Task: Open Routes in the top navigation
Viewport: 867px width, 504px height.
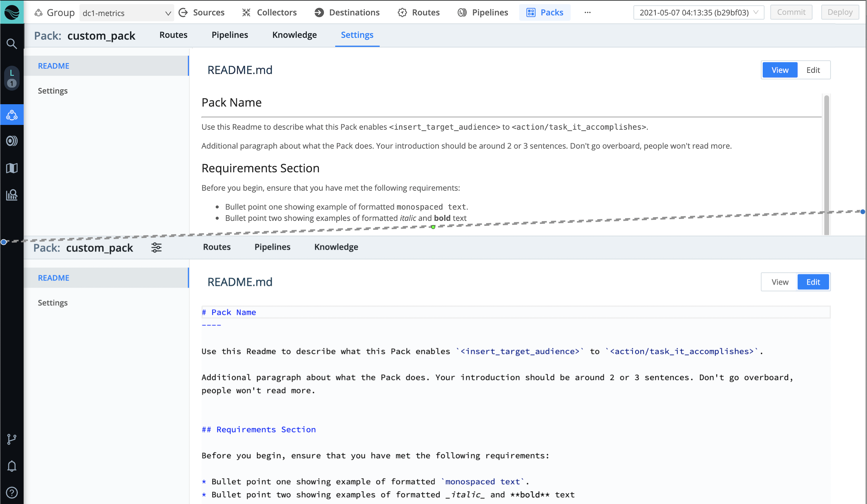Action: click(419, 12)
